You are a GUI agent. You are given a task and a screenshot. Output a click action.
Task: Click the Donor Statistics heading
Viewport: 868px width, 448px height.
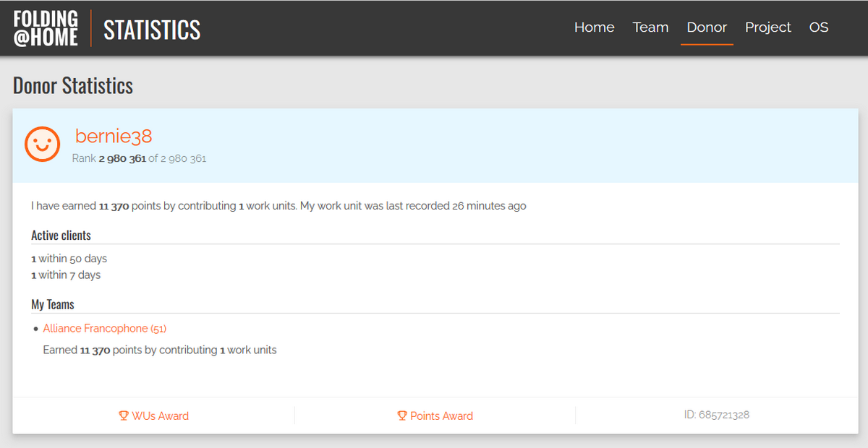tap(73, 85)
